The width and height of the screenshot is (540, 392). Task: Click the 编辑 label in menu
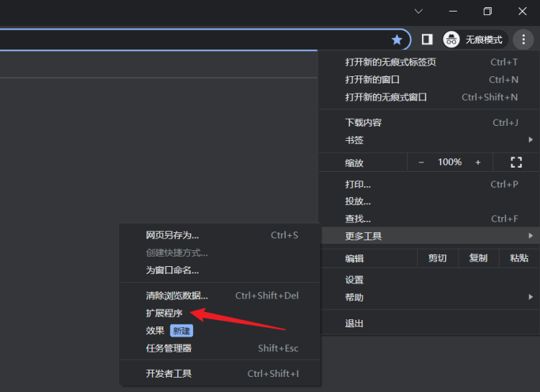[354, 258]
